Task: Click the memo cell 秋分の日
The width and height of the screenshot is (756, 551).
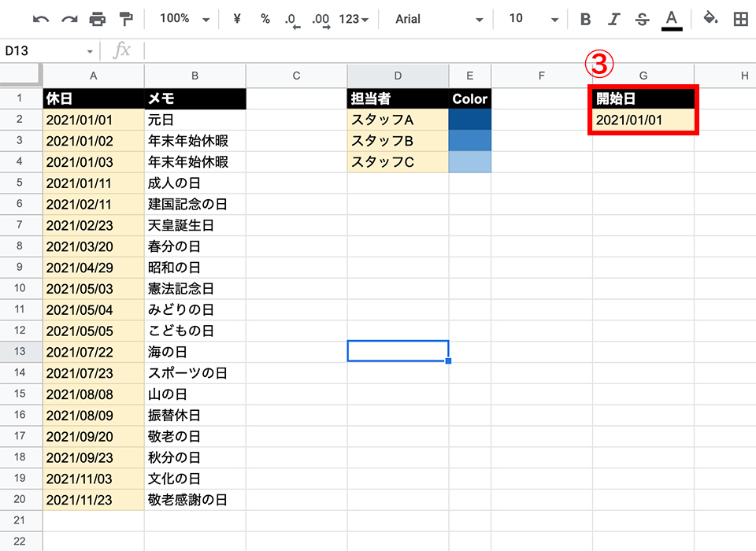Action: click(x=195, y=457)
